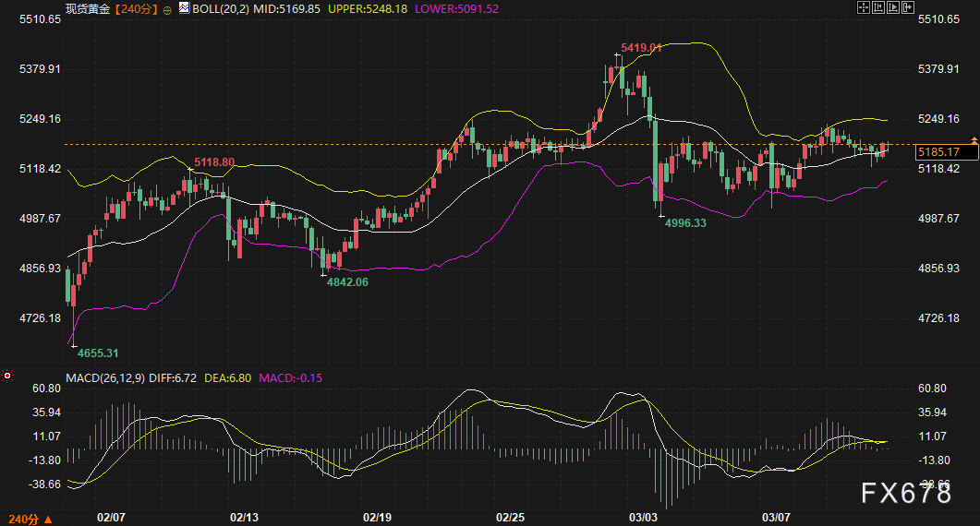Click the left-axis 5118.42 price label

click(x=41, y=169)
